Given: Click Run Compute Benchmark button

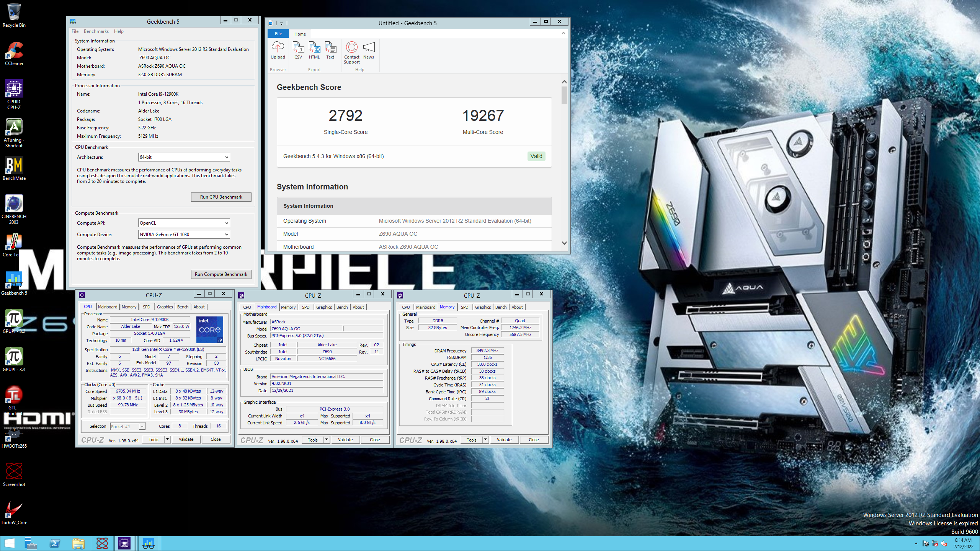Looking at the screenshot, I should [x=221, y=274].
